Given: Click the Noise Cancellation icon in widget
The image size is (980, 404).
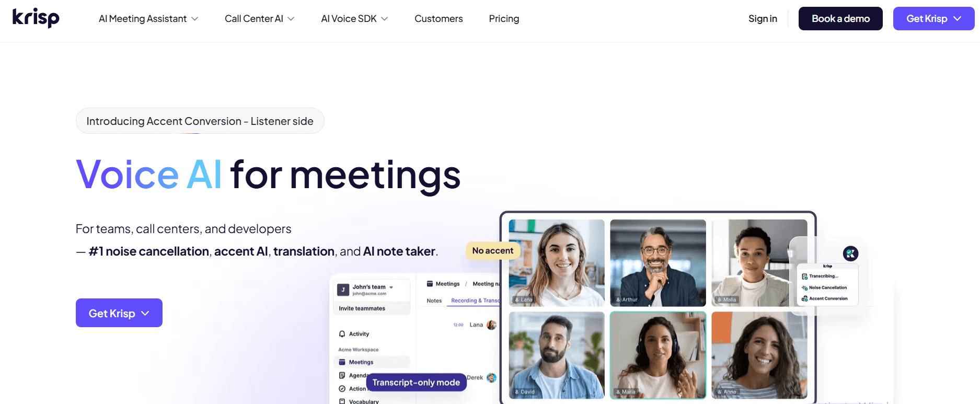Looking at the screenshot, I should (805, 288).
